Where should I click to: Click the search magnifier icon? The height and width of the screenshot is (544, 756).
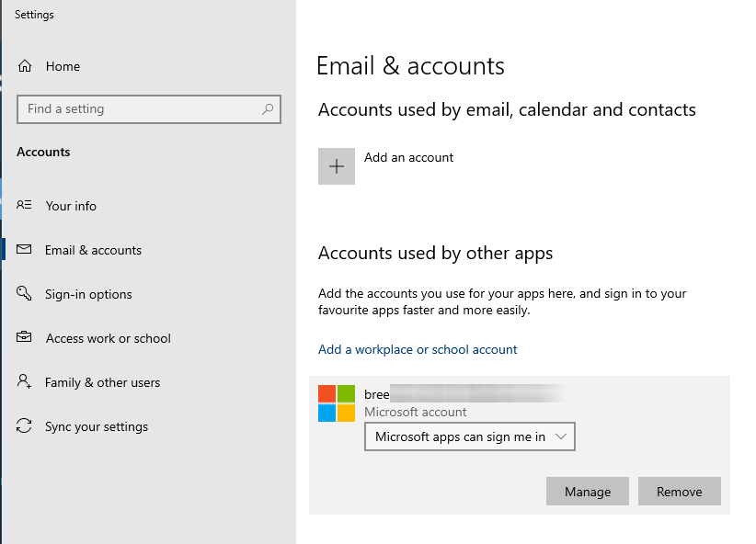tap(268, 109)
